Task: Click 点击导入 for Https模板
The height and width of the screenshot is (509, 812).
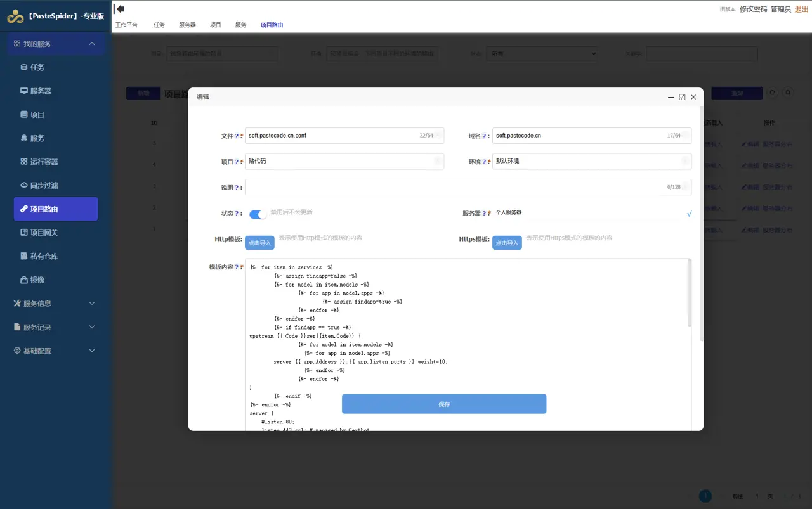Action: click(507, 243)
